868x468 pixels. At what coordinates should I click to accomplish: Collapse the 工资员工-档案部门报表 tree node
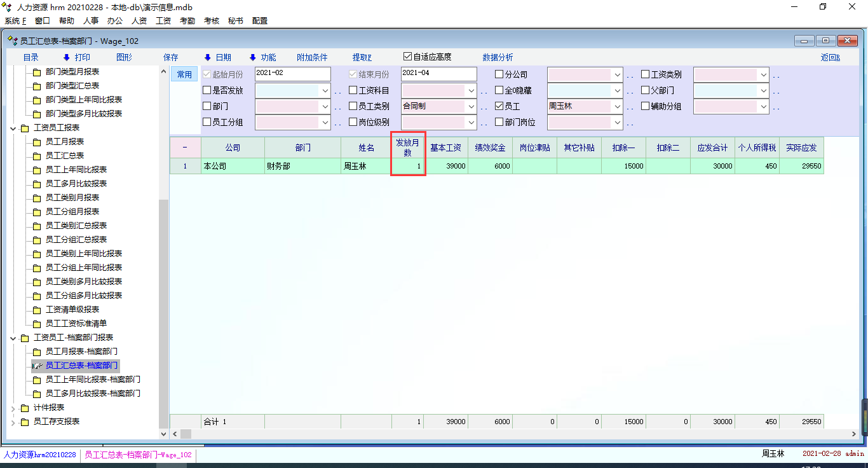click(x=13, y=338)
